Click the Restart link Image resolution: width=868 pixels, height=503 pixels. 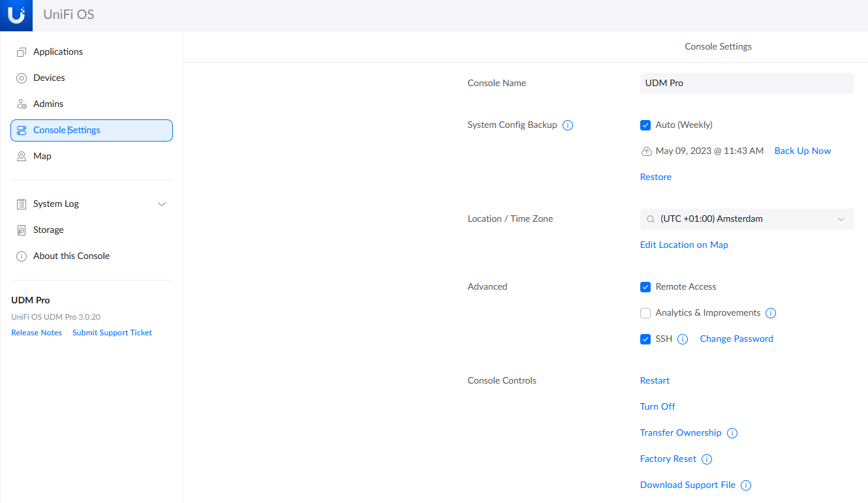coord(655,381)
